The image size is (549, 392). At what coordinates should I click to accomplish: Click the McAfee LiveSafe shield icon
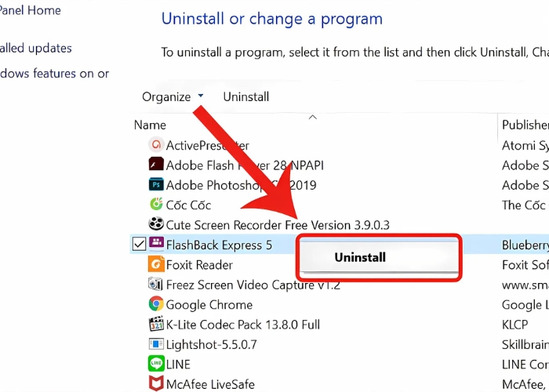click(155, 384)
